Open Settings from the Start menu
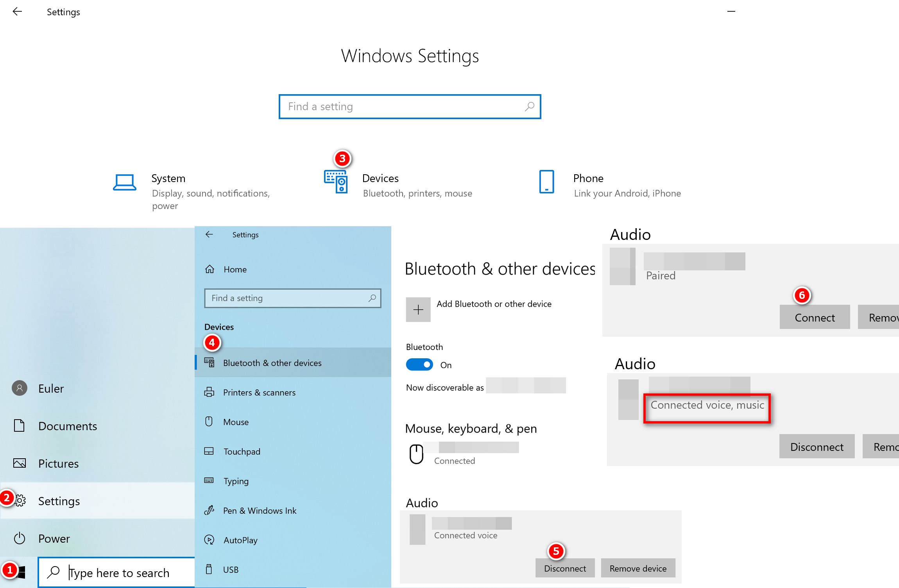The height and width of the screenshot is (588, 899). click(x=97, y=501)
